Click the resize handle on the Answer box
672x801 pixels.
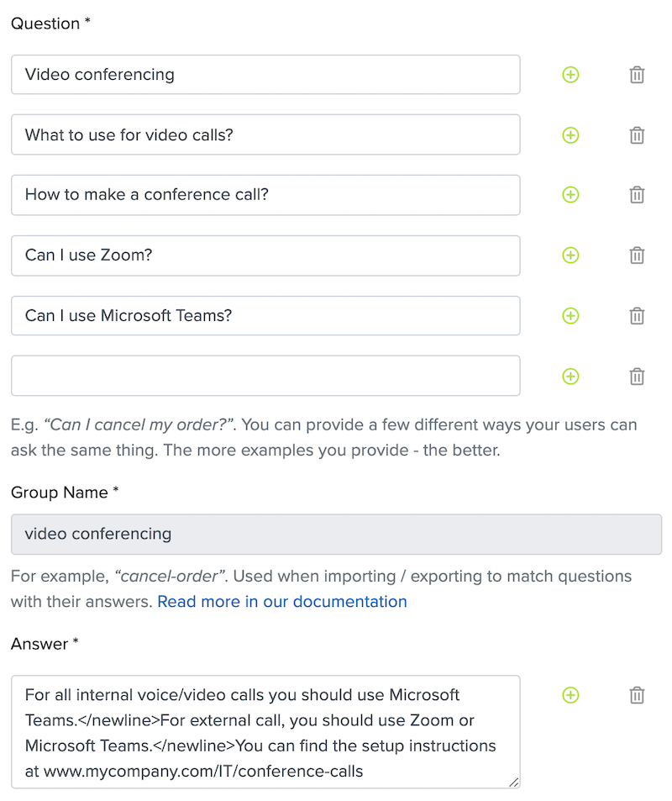pyautogui.click(x=514, y=783)
